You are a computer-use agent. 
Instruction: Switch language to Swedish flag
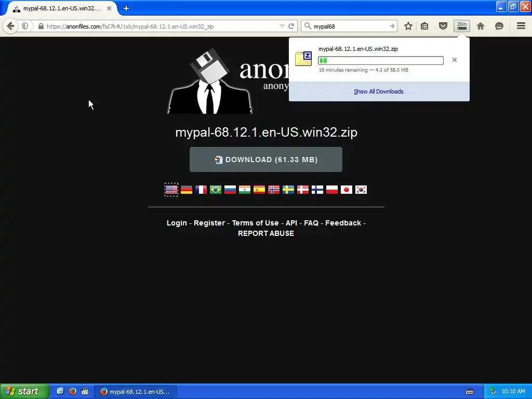coord(288,190)
